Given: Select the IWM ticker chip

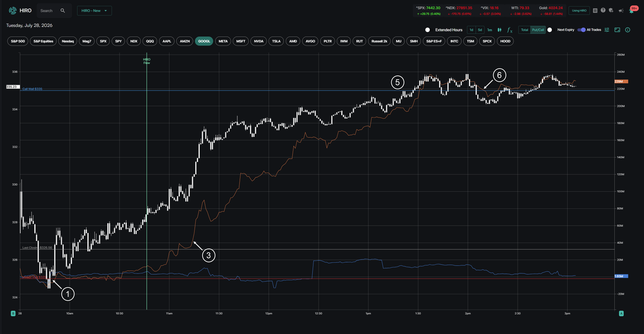Looking at the screenshot, I should coord(345,41).
